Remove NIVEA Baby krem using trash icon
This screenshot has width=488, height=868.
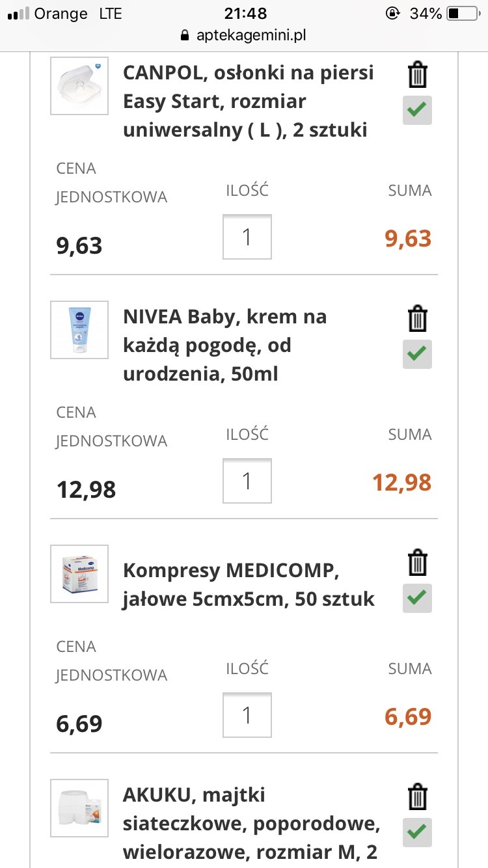[x=417, y=319]
